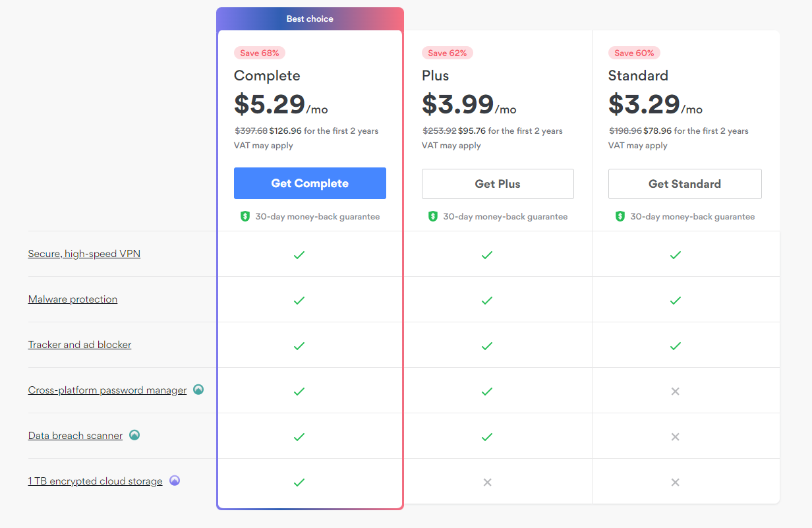
Task: Click the green shield under Get Complete
Action: point(245,216)
